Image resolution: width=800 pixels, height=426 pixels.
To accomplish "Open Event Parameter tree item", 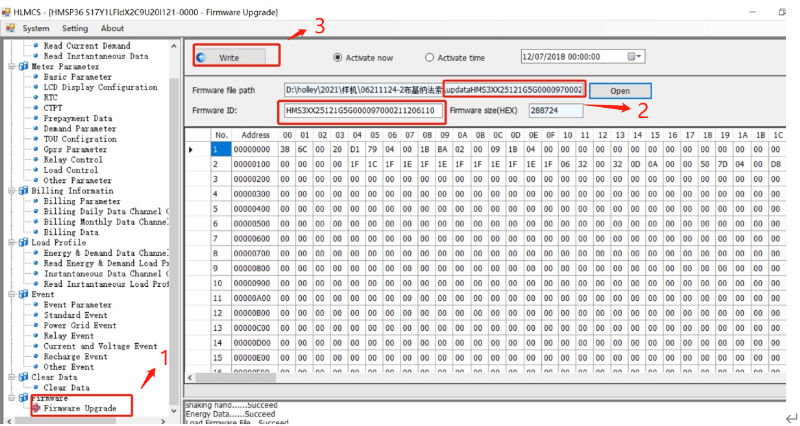I will pyautogui.click(x=77, y=305).
